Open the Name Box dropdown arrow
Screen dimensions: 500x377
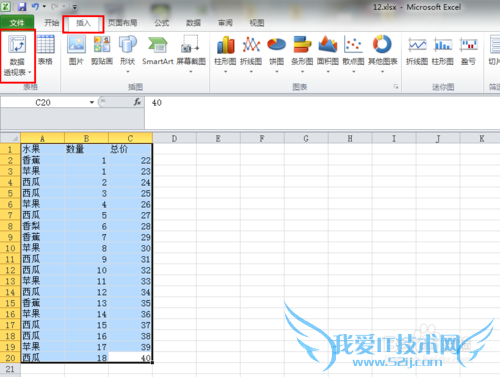pyautogui.click(x=92, y=102)
